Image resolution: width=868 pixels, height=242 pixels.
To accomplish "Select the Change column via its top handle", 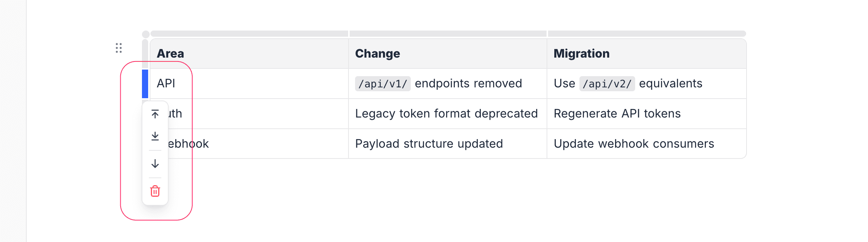I will 448,34.
